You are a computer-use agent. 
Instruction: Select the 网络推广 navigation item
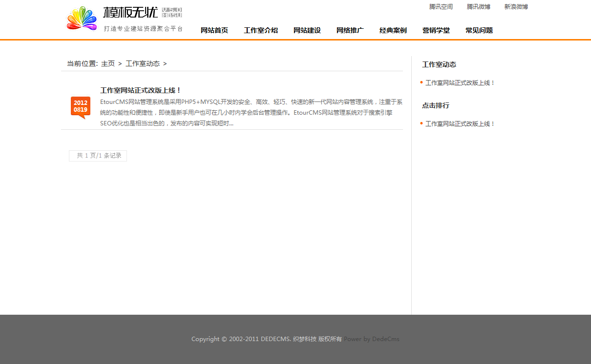[350, 30]
